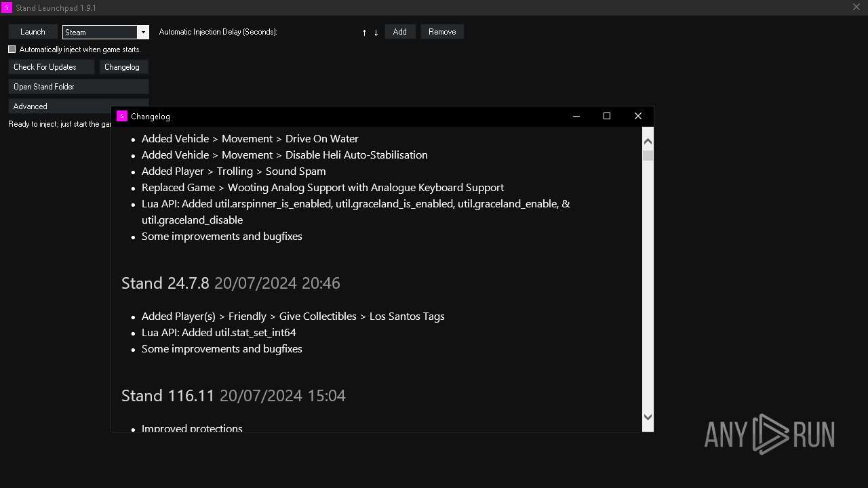Screen dimensions: 868x488
Task: Click the Stand Launchpad pink app icon
Action: [x=7, y=7]
